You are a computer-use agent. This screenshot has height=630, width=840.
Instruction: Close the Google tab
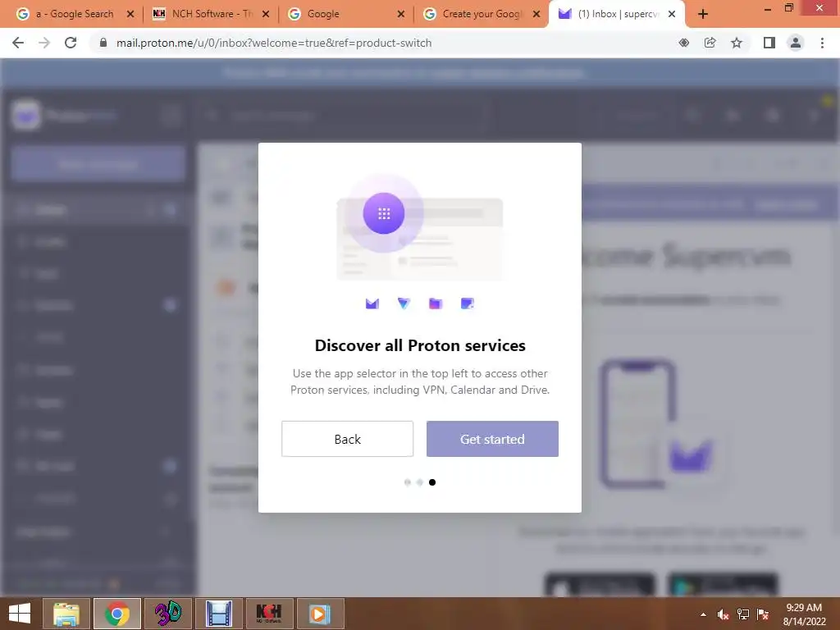400,15
